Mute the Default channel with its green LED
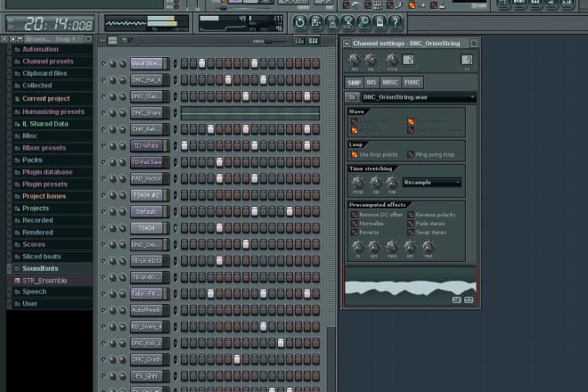Screen dimensions: 588x392 (103, 211)
